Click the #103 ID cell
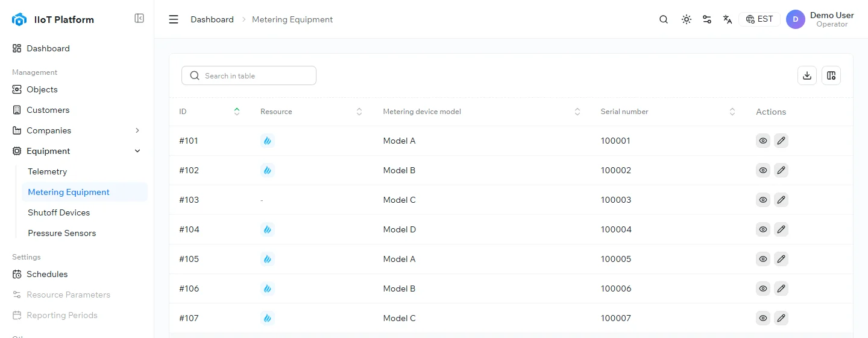 coord(189,200)
